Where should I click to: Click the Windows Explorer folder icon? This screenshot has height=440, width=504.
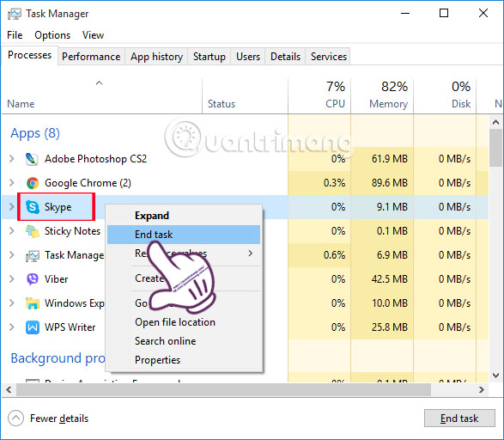click(32, 303)
